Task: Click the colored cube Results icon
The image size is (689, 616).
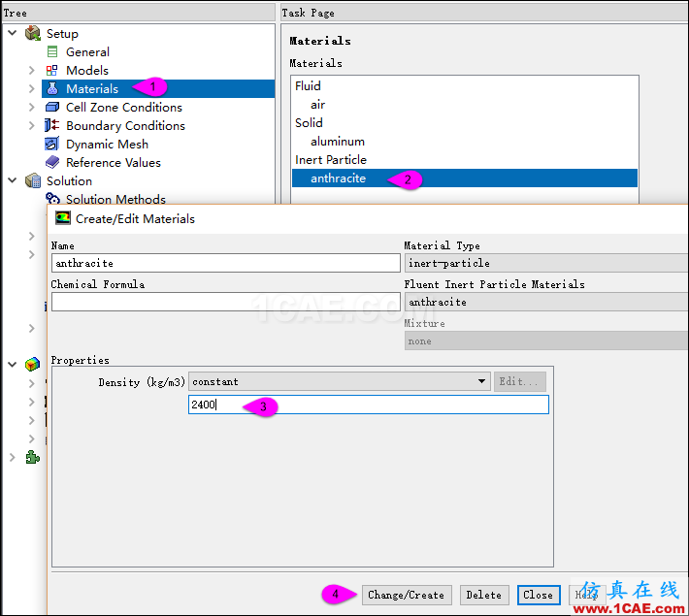Action: coord(33,364)
